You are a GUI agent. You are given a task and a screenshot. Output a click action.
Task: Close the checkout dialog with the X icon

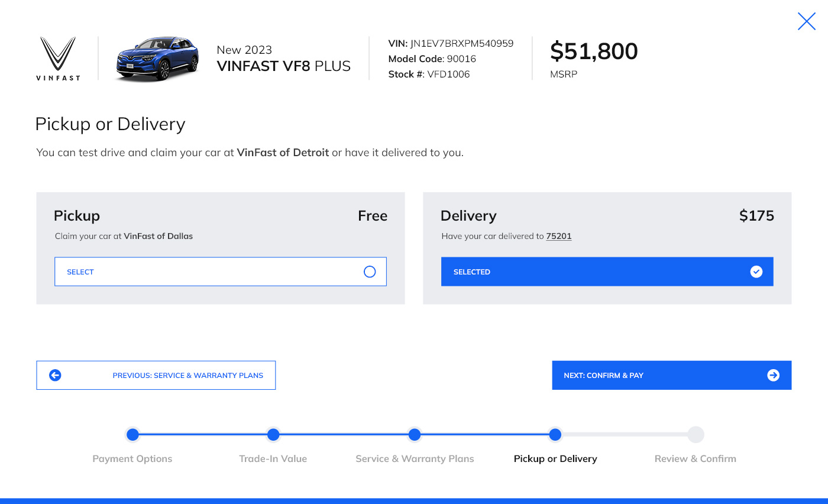[807, 21]
